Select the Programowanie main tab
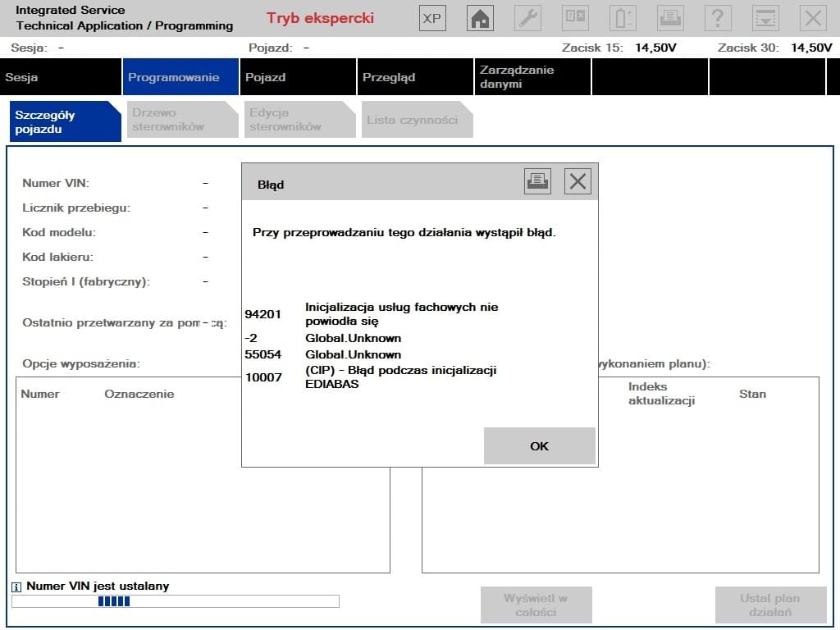840x630 pixels. click(x=180, y=76)
